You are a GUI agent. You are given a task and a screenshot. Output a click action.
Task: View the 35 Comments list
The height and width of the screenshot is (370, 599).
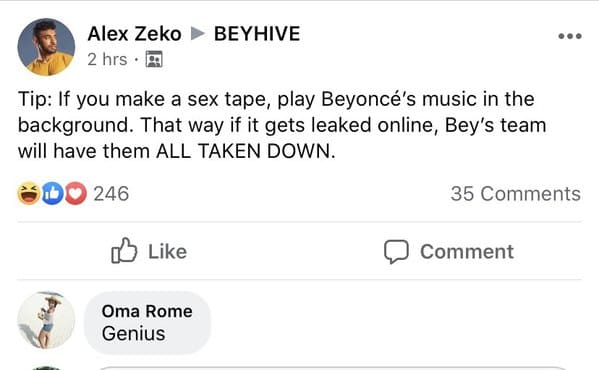[x=515, y=194]
